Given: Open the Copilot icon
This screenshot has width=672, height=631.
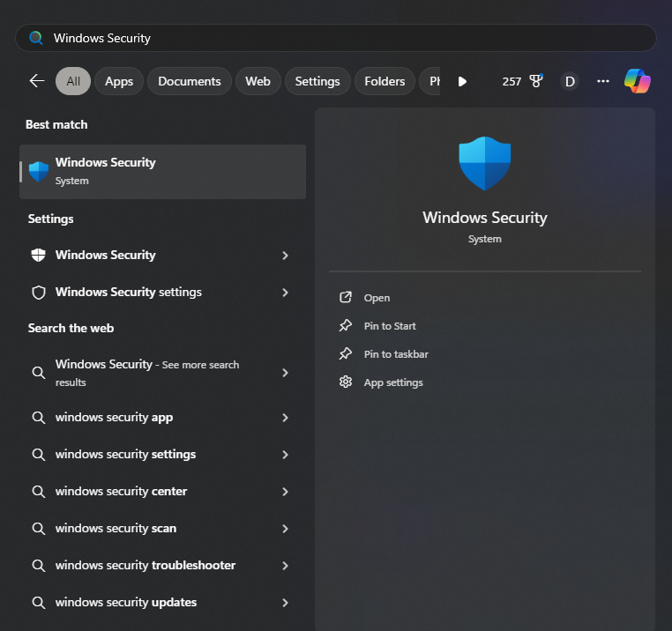Looking at the screenshot, I should pyautogui.click(x=637, y=81).
